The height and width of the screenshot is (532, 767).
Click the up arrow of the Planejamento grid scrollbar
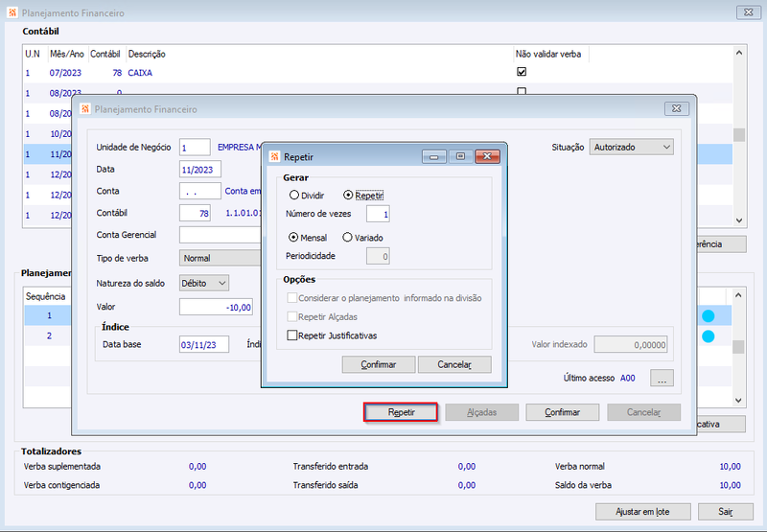tap(738, 295)
